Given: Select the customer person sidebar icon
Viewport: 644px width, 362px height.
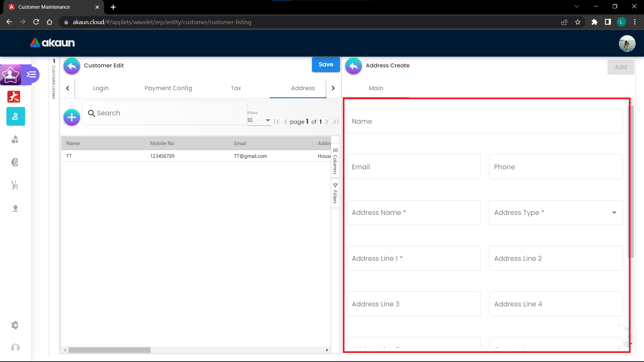Looking at the screenshot, I should (15, 116).
